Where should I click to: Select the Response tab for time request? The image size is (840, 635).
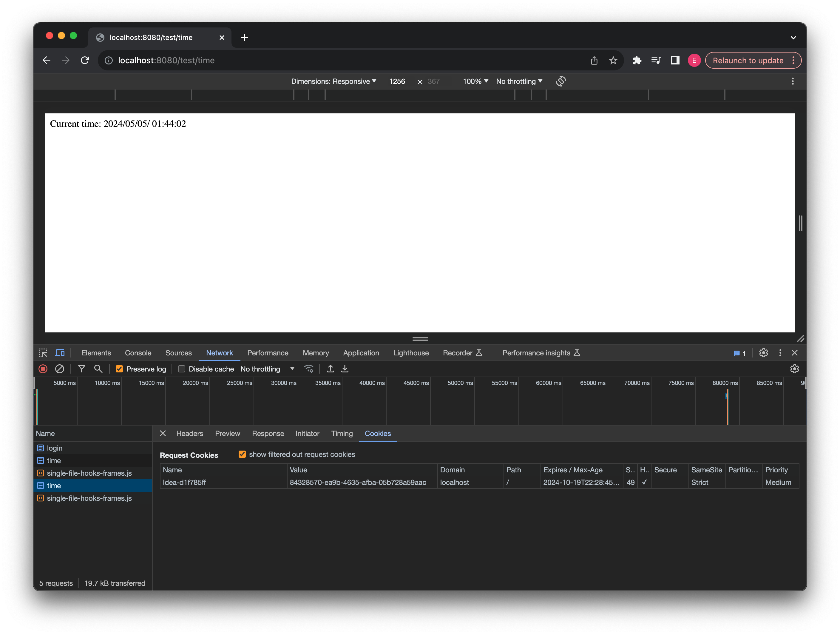(268, 434)
